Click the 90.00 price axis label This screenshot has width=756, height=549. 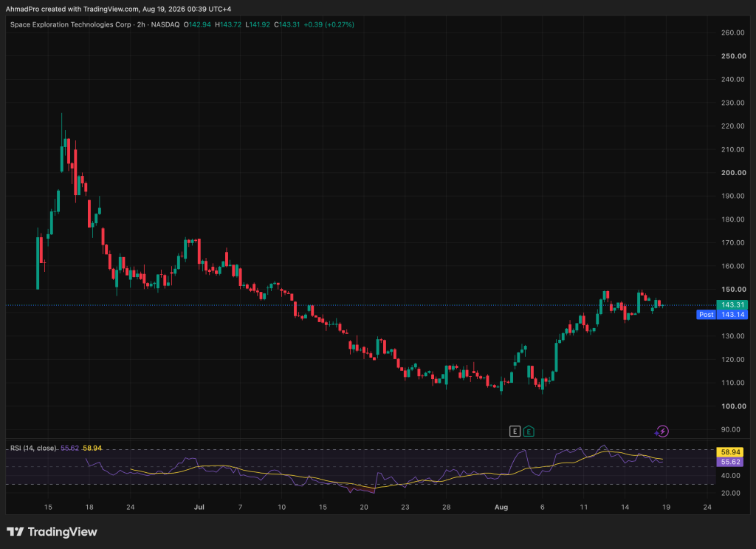pyautogui.click(x=730, y=429)
